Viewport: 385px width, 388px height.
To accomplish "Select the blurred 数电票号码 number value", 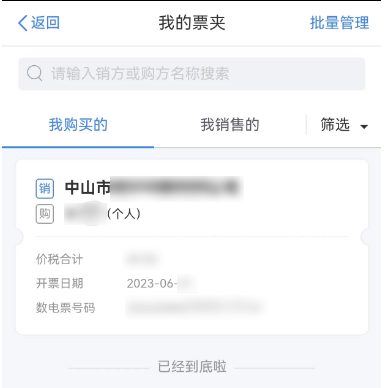I will click(195, 308).
